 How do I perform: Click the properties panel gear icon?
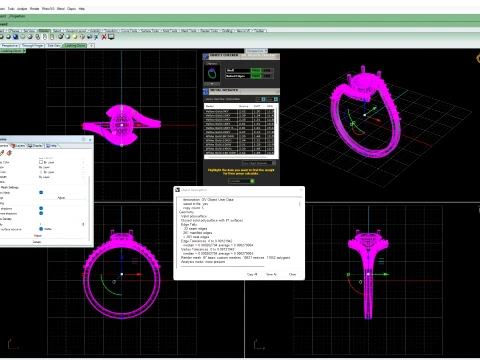click(84, 139)
